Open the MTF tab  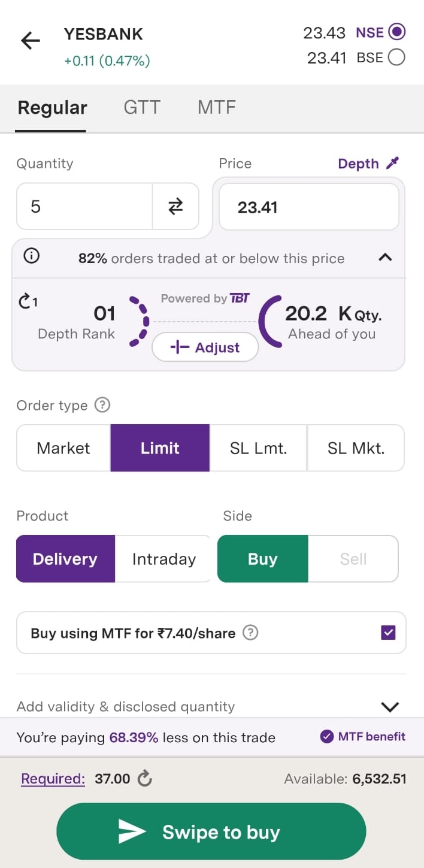tap(216, 108)
